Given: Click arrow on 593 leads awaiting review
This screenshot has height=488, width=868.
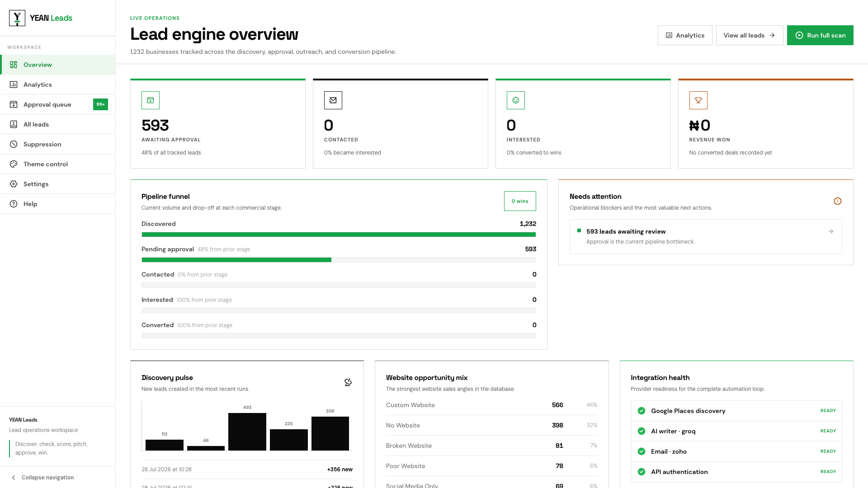Looking at the screenshot, I should 831,231.
